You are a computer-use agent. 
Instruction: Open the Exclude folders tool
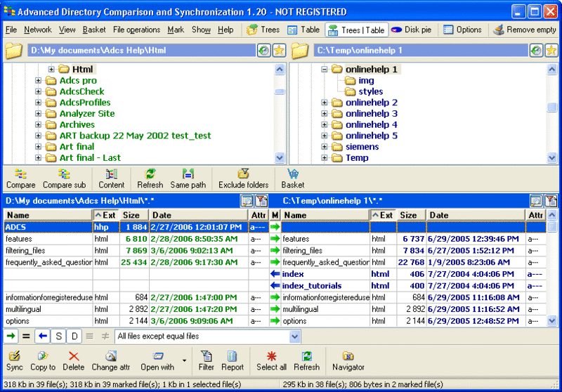[243, 178]
